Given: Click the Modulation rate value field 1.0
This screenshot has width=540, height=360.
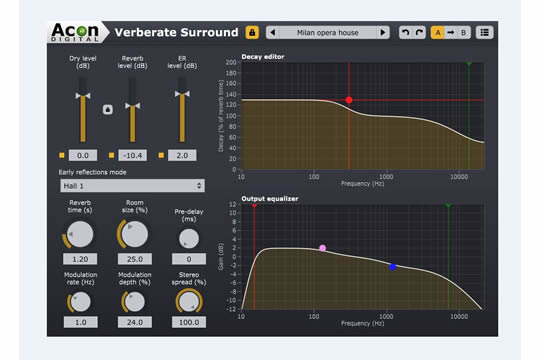Looking at the screenshot, I should pyautogui.click(x=81, y=322).
